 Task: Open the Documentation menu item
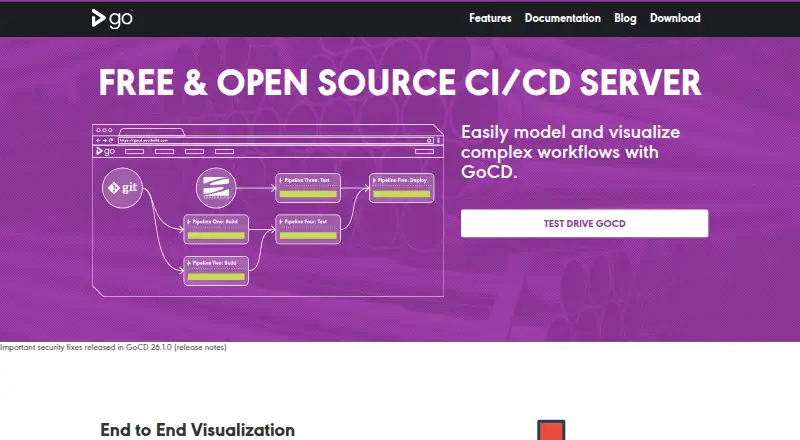563,18
